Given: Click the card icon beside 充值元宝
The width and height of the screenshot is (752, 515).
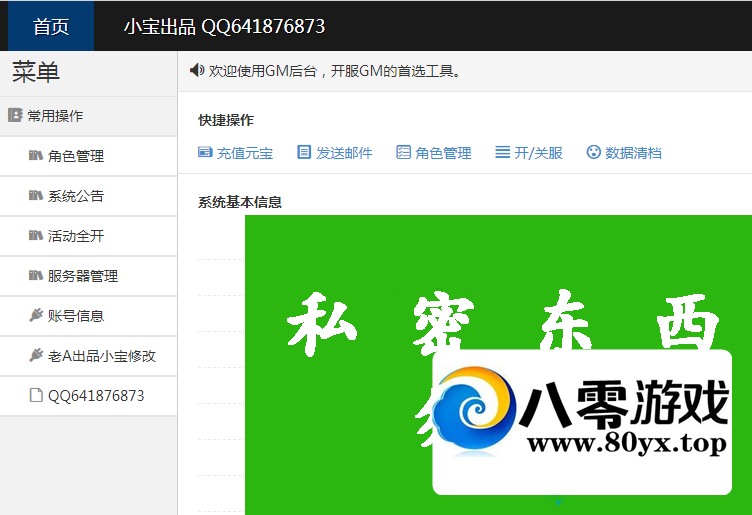Looking at the screenshot, I should coord(205,152).
